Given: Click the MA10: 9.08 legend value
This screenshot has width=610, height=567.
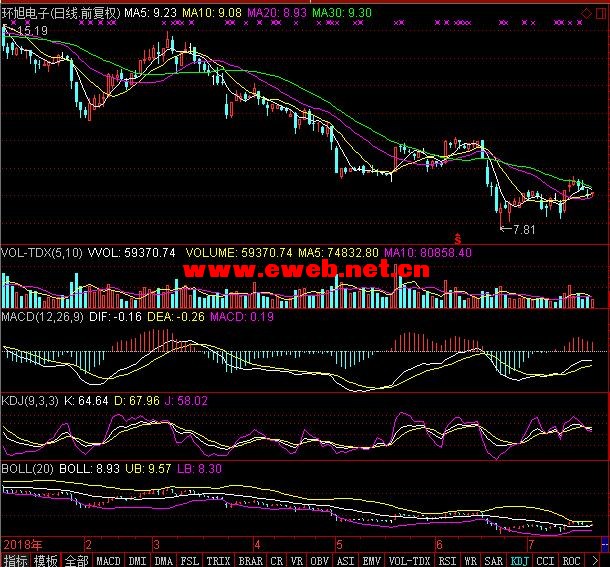Looking at the screenshot, I should point(212,13).
